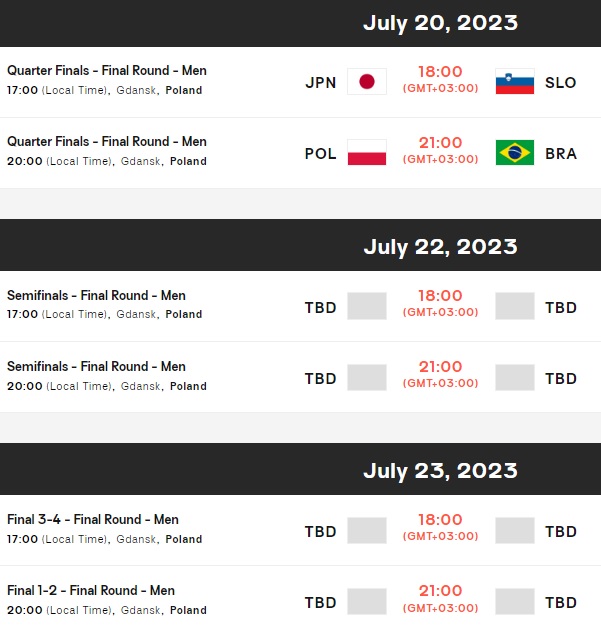This screenshot has width=601, height=634.
Task: Click the 21:00 time of Poland-Brazil match
Action: pyautogui.click(x=440, y=143)
